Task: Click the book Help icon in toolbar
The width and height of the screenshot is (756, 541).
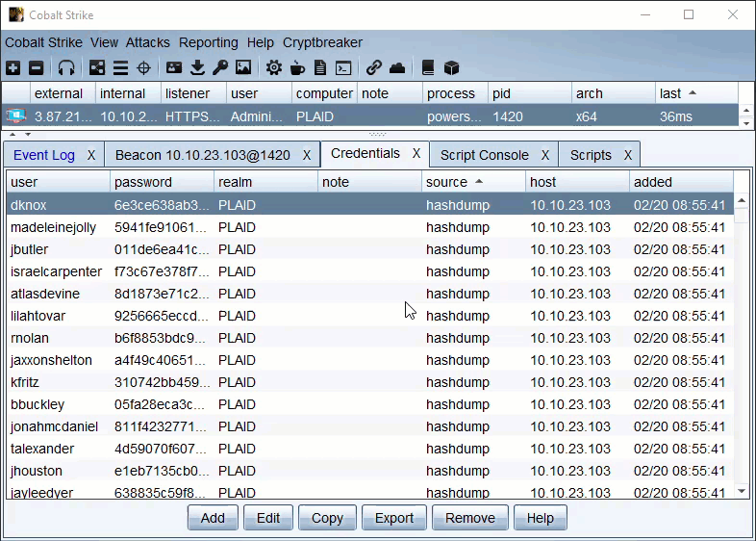Action: [x=428, y=68]
